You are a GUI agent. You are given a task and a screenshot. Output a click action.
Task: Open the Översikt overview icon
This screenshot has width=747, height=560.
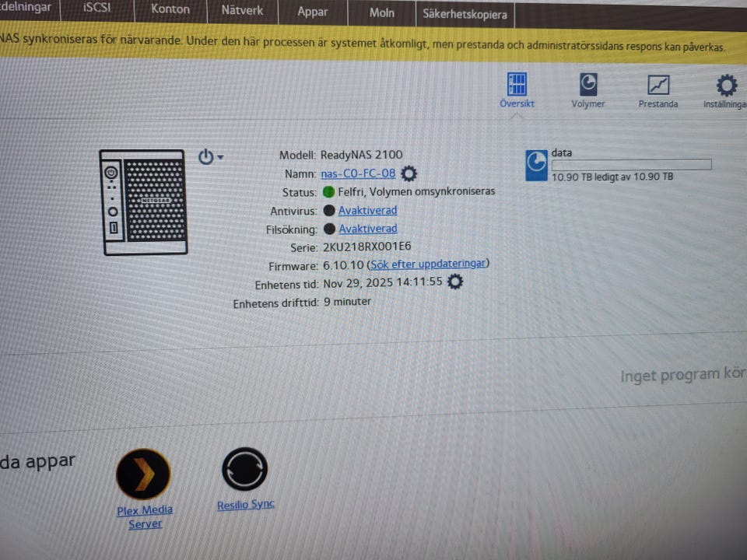pyautogui.click(x=517, y=85)
